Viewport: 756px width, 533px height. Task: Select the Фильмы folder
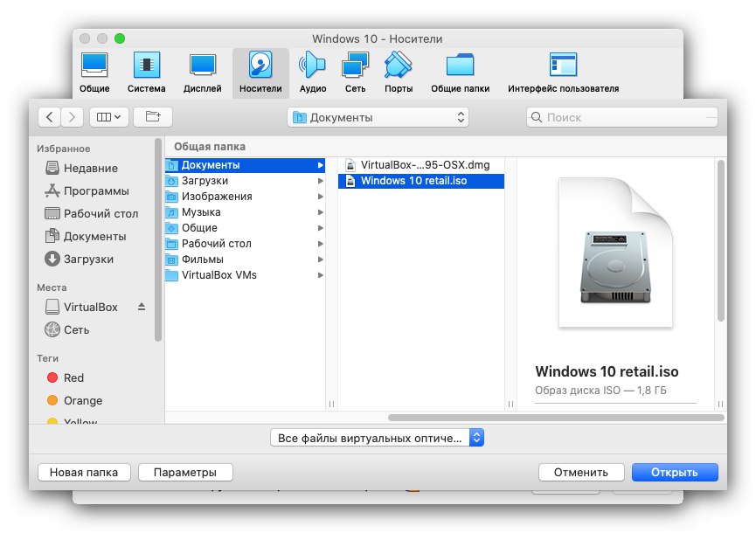pos(245,260)
